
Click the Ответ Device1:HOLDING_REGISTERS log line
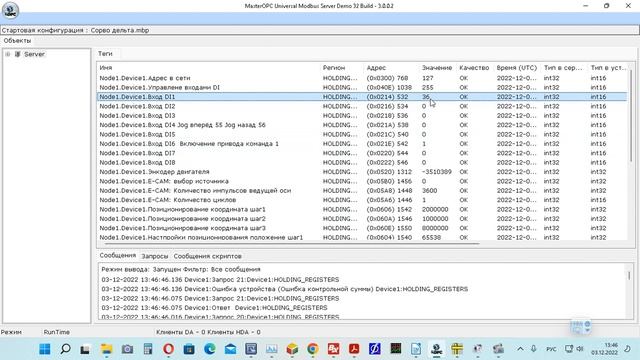tap(214, 308)
